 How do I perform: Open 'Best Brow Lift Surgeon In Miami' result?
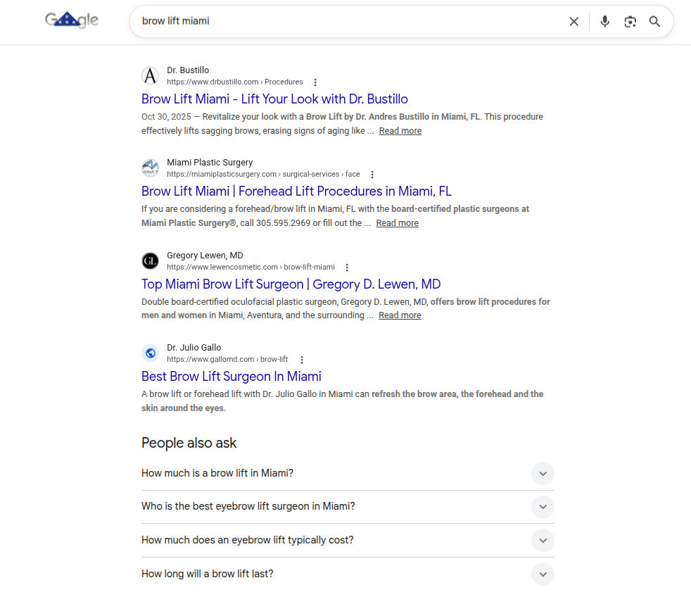pos(232,376)
